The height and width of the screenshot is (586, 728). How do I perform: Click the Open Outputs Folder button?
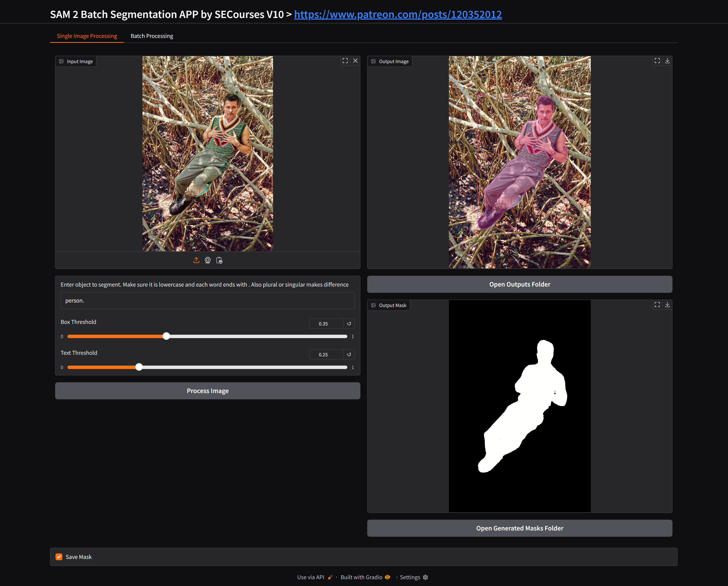coord(519,284)
